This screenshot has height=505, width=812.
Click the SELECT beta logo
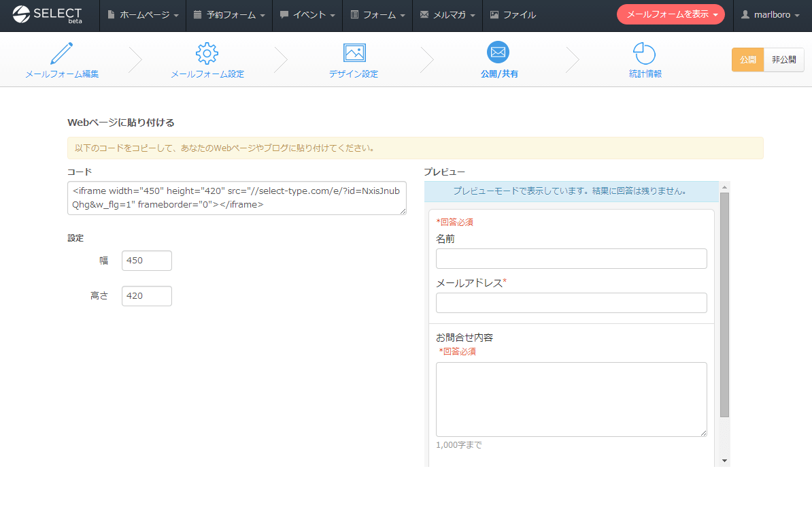pyautogui.click(x=48, y=15)
